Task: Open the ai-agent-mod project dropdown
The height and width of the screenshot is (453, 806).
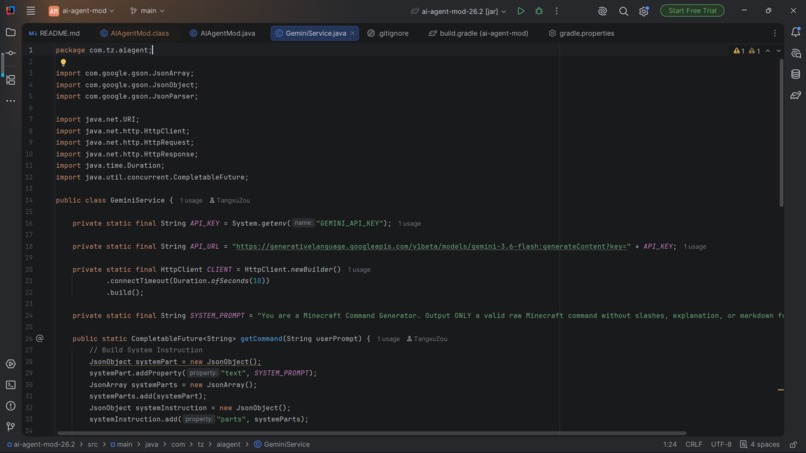Action: point(81,11)
